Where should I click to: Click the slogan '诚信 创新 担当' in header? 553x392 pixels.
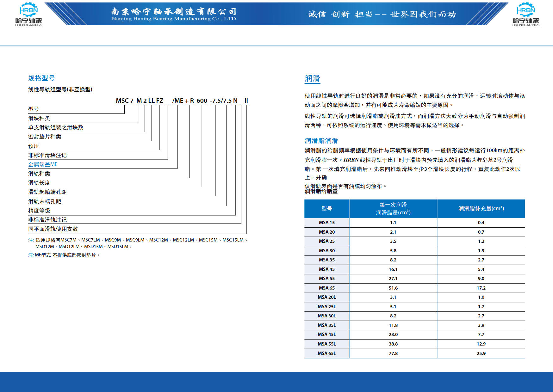click(340, 14)
